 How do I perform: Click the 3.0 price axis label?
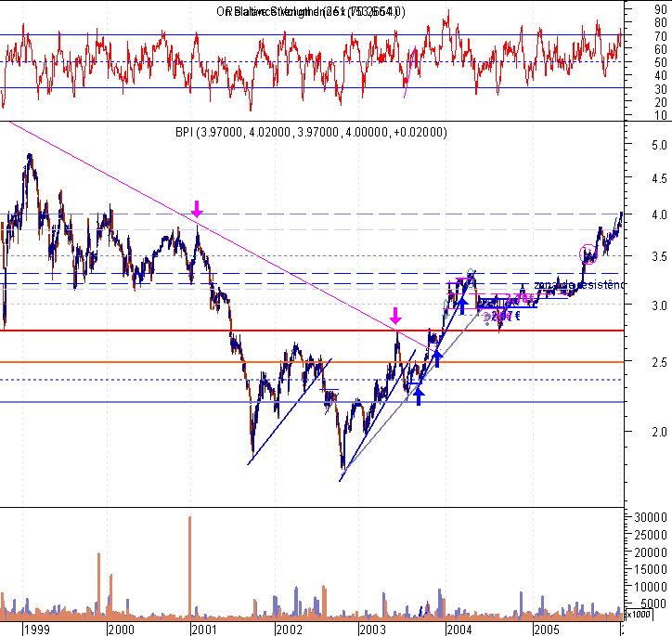(x=659, y=305)
